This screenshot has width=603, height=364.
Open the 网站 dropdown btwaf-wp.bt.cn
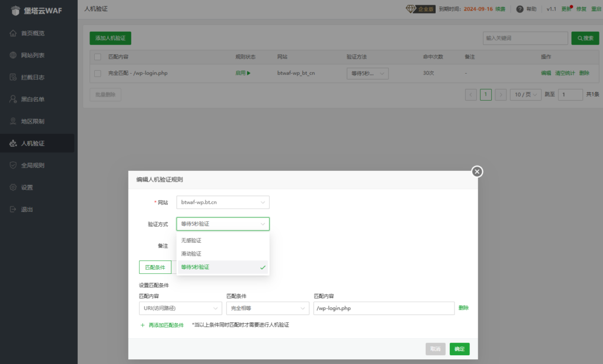point(223,203)
